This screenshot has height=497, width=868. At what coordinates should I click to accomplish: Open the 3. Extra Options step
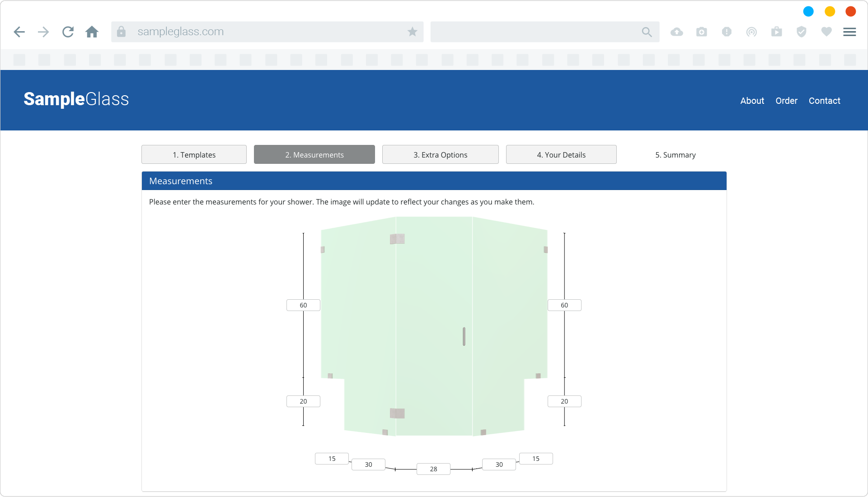pyautogui.click(x=440, y=155)
